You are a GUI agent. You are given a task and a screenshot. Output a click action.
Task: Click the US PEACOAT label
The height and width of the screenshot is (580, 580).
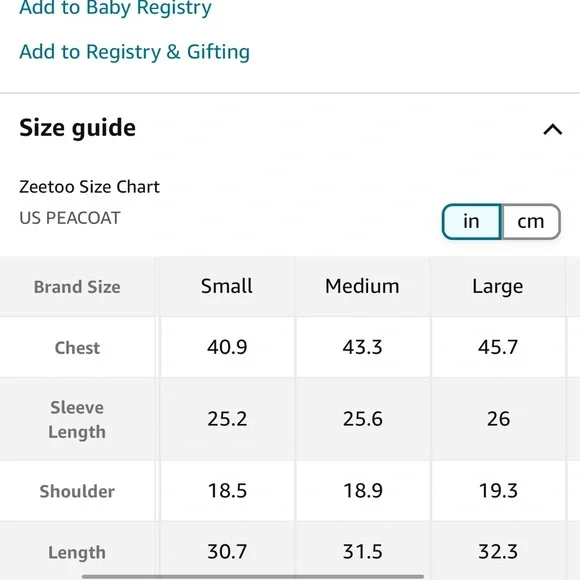point(70,218)
